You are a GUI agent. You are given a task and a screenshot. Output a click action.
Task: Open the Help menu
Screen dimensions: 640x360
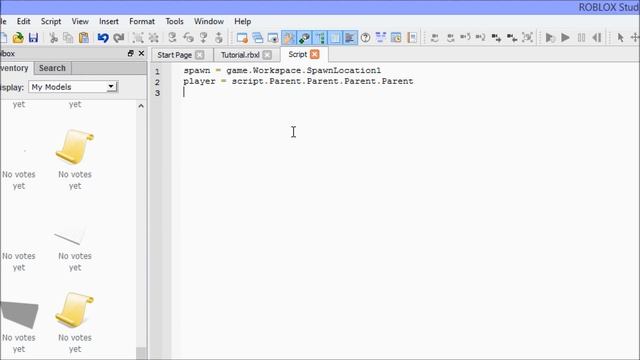(x=242, y=21)
